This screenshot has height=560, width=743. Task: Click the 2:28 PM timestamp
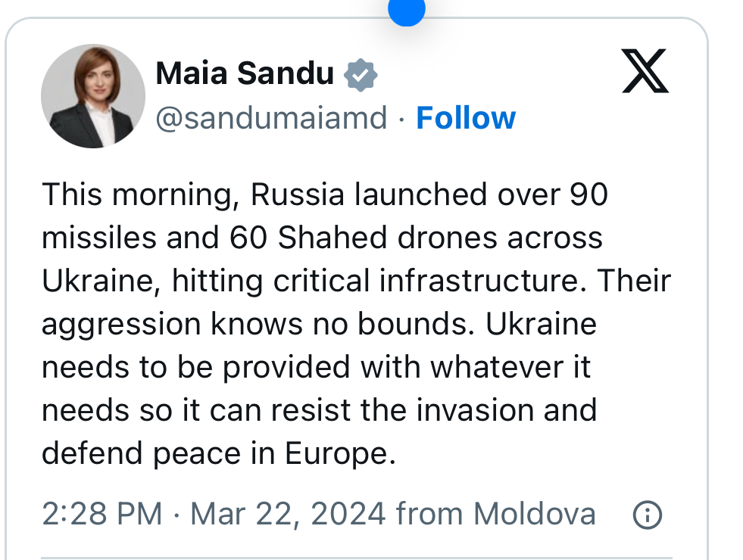coord(101,515)
